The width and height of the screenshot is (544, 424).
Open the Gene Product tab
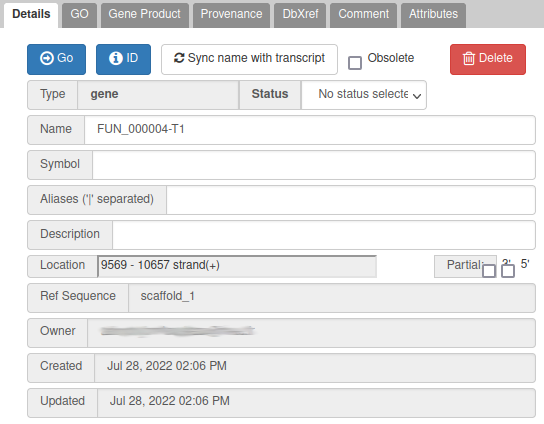tap(145, 15)
